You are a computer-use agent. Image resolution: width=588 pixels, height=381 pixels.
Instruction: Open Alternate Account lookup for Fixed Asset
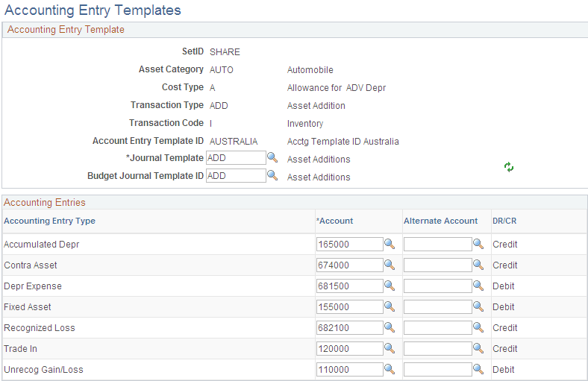coord(478,307)
